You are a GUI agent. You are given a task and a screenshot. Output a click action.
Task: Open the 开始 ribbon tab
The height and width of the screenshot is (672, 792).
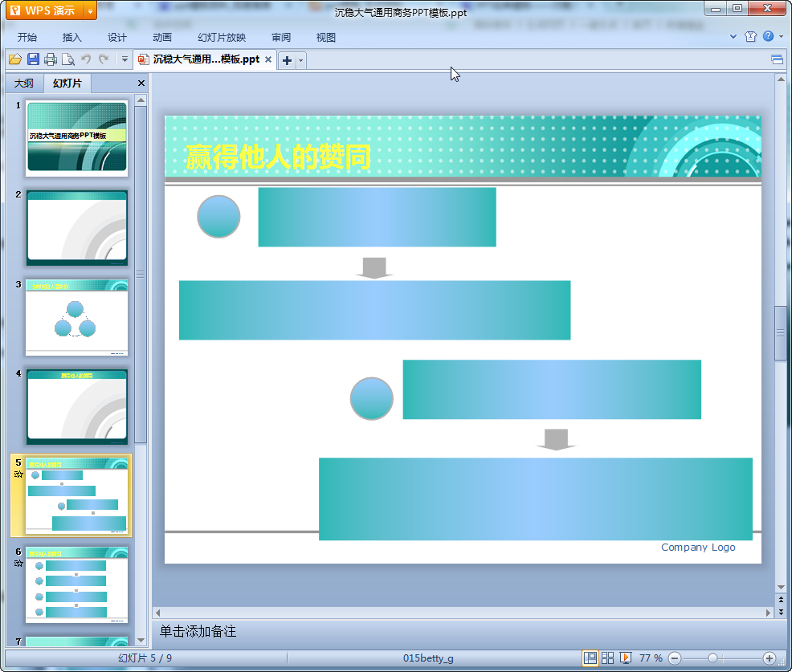point(27,38)
